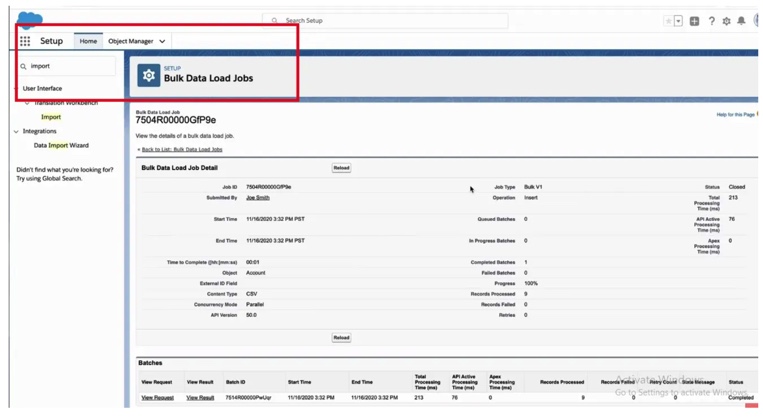
Task: Click the 'Completed' status in the Batches row
Action: point(741,398)
